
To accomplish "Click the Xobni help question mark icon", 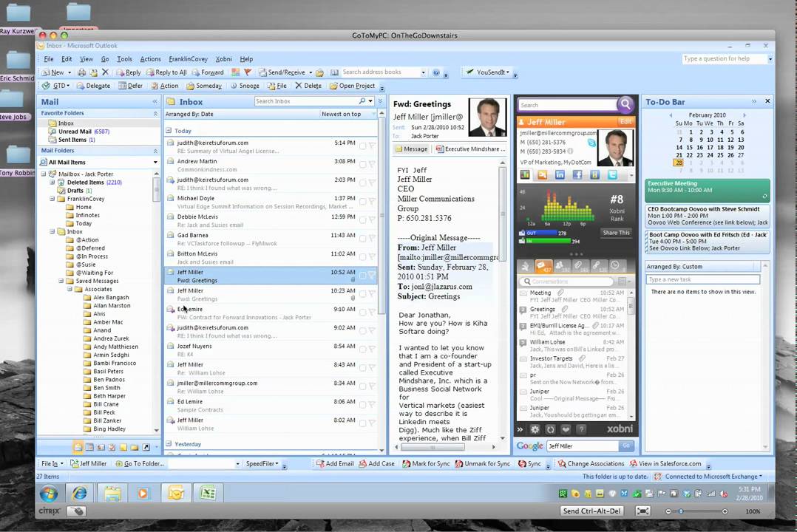I will coord(582,429).
